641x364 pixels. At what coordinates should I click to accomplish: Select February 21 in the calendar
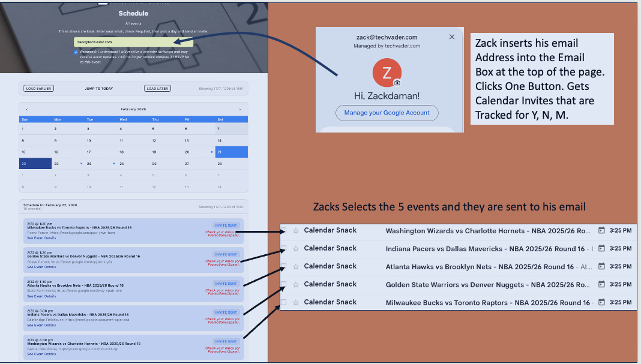(232, 152)
